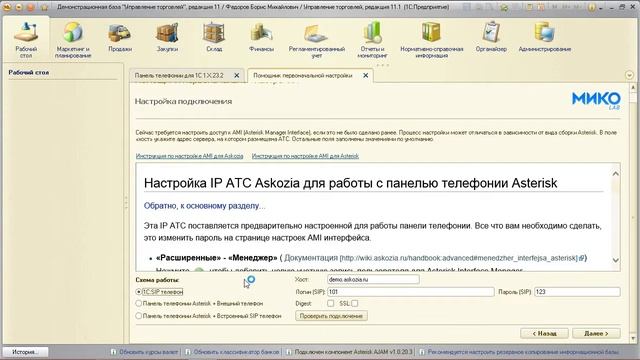Open Нормативно-справочная информация section
This screenshot has width=640, height=360.
(431, 40)
